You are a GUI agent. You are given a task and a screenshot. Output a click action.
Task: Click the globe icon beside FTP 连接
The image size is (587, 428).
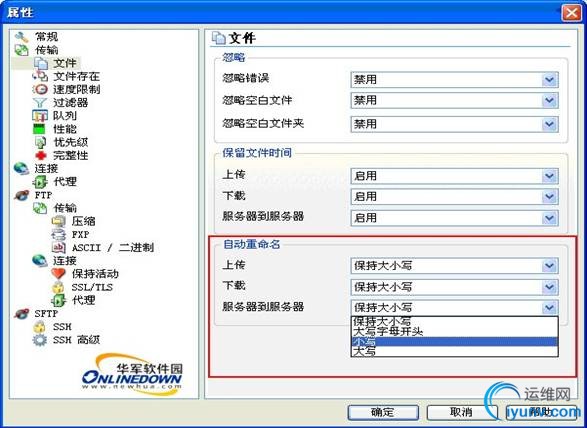tap(40, 261)
